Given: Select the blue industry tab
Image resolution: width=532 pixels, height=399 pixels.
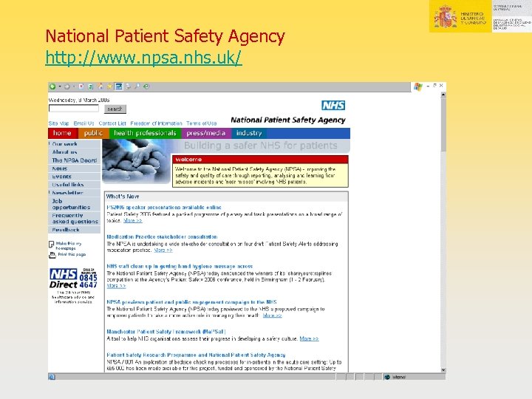Looking at the screenshot, I should coord(249,133).
